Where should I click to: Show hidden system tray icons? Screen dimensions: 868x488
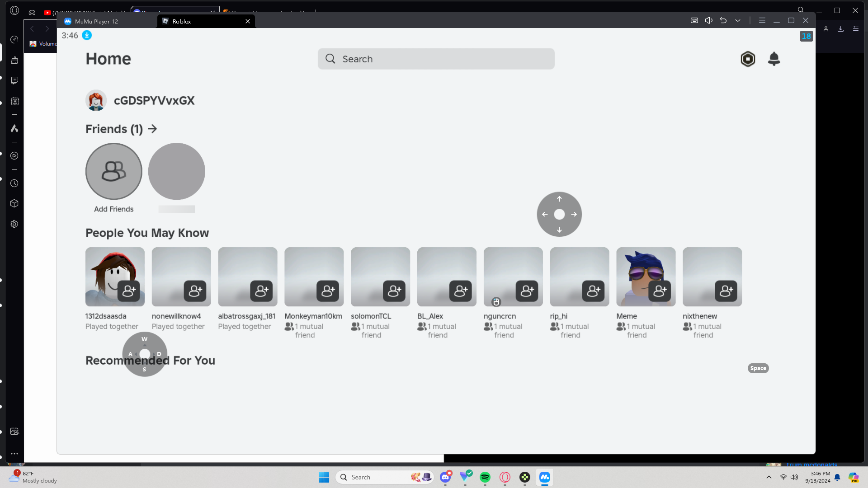(769, 477)
